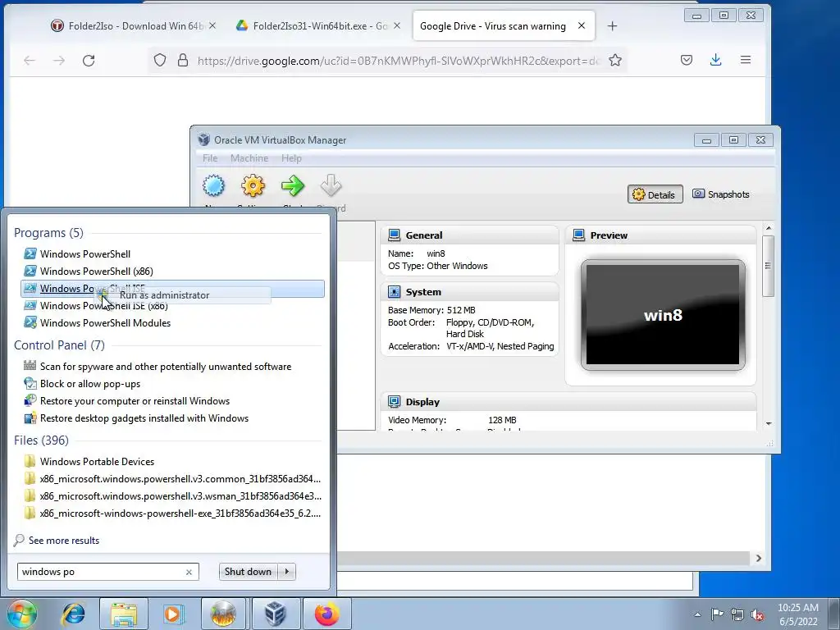Click the Save to Pocket icon
840x630 pixels.
687,60
